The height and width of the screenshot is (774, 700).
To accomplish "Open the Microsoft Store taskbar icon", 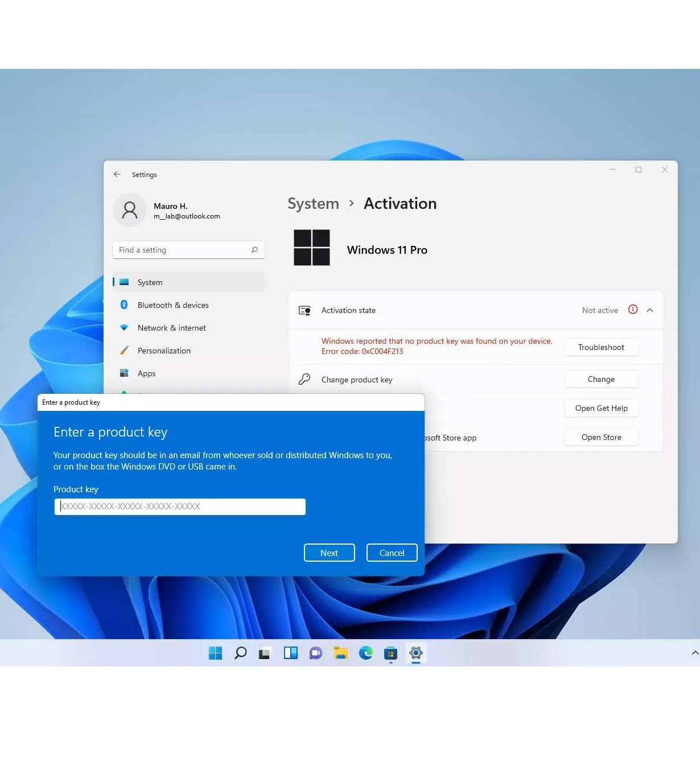I will pyautogui.click(x=390, y=653).
